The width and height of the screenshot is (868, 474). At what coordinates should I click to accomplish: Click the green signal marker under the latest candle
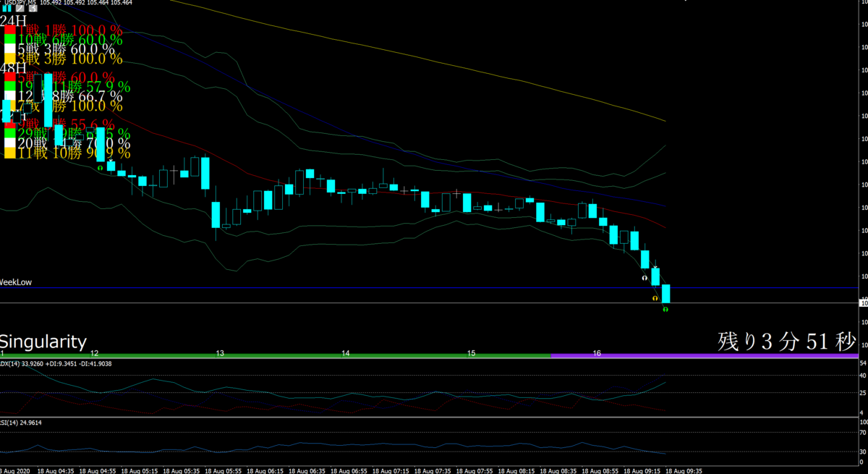point(665,310)
